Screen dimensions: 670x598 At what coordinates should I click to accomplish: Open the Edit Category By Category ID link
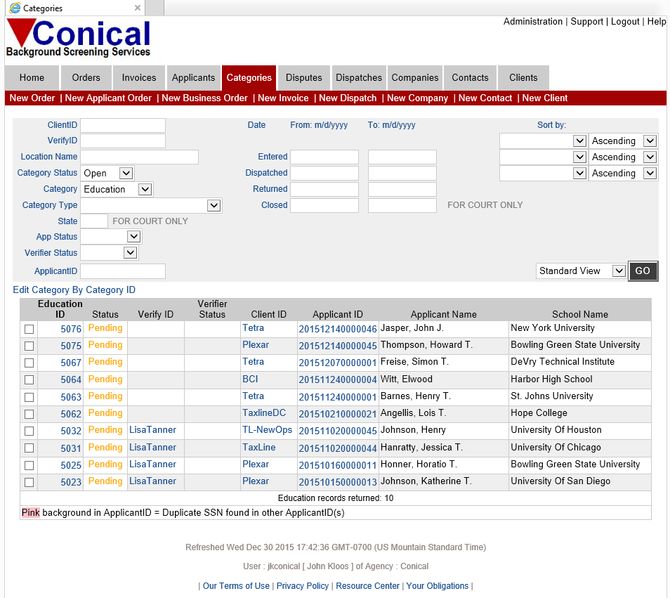pos(74,290)
